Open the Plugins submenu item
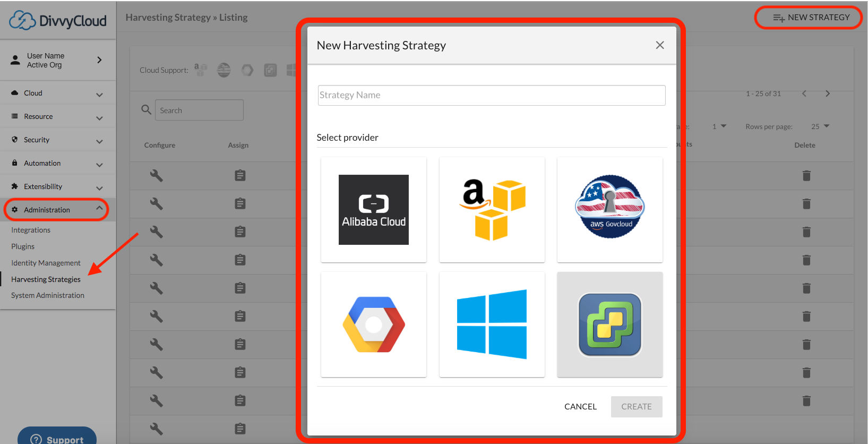The width and height of the screenshot is (868, 444). pyautogui.click(x=23, y=246)
